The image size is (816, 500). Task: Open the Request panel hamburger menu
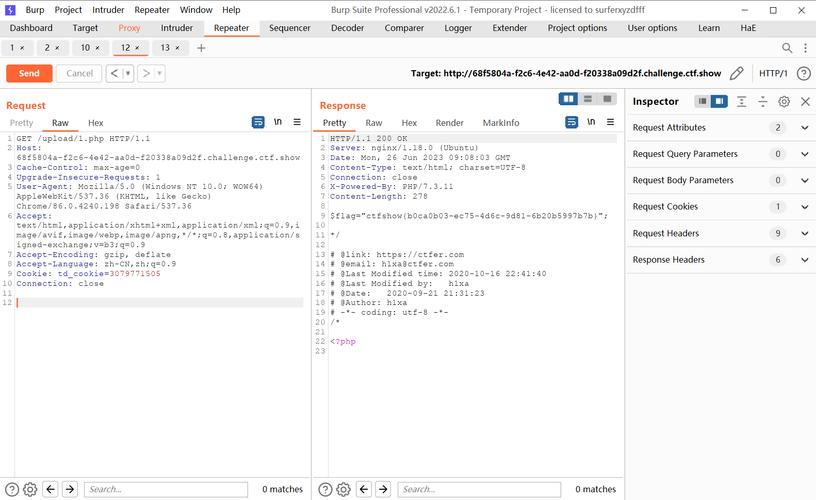(x=297, y=122)
